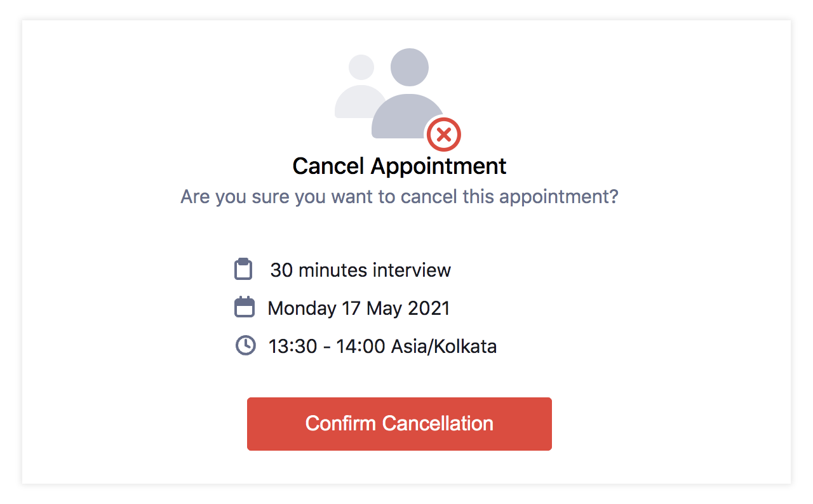Confirm the appointment cancellation
The image size is (813, 504).
pos(400,424)
